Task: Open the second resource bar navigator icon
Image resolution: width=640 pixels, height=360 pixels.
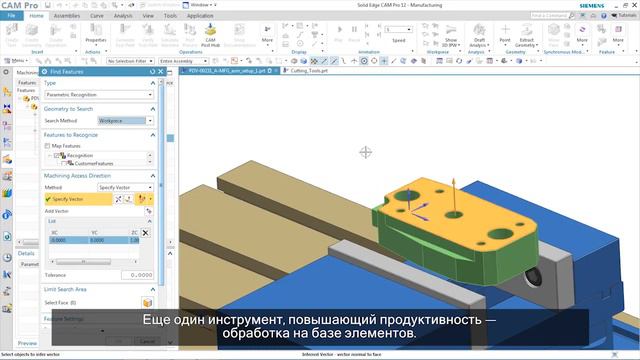Action: 7,109
